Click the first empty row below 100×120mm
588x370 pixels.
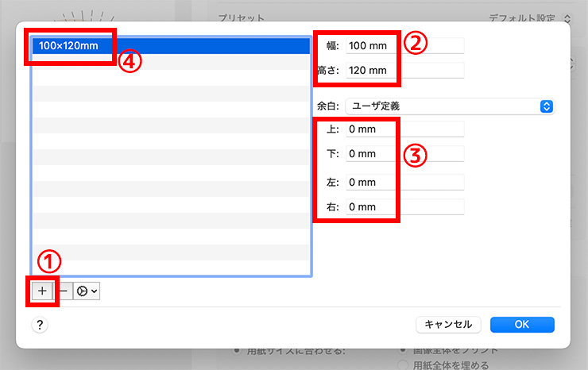tap(170, 62)
